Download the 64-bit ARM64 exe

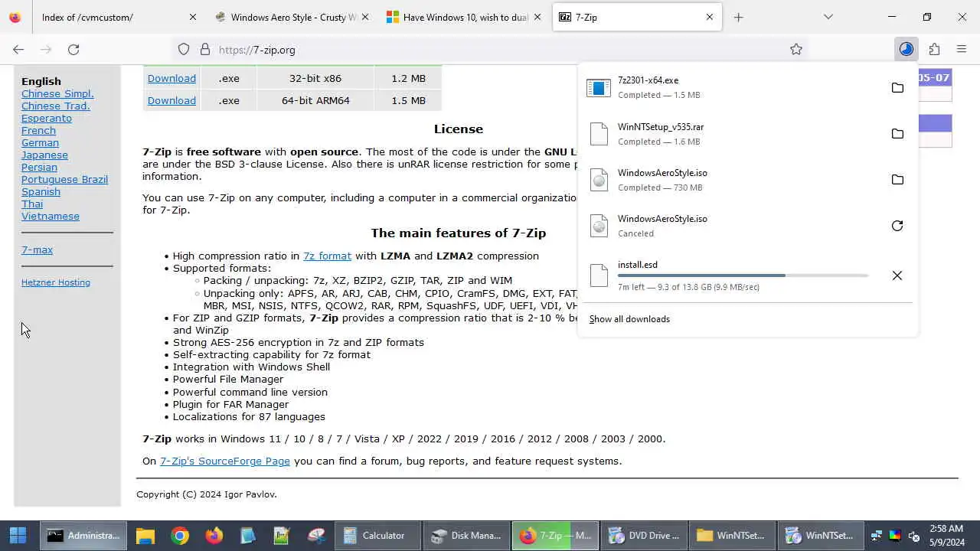[171, 100]
